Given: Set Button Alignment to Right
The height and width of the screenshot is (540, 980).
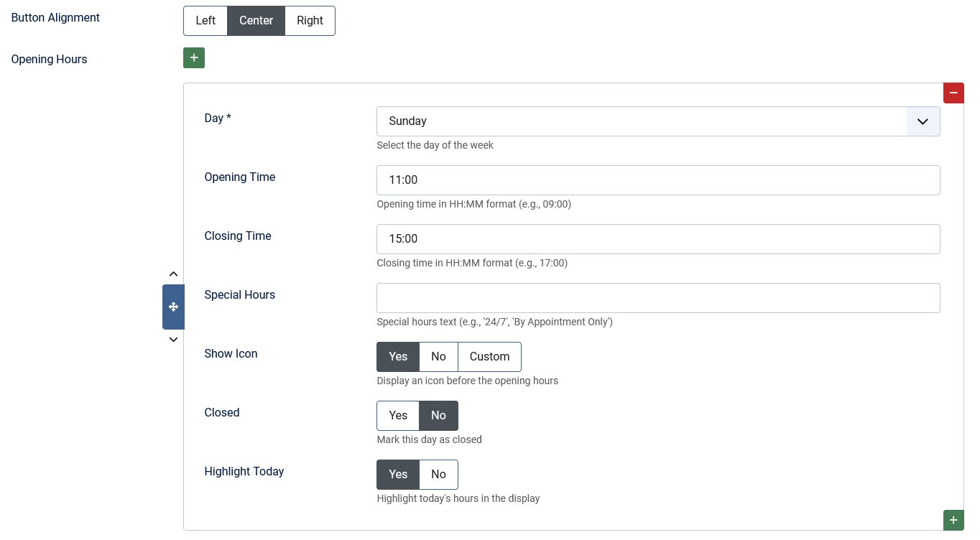Looking at the screenshot, I should point(310,21).
